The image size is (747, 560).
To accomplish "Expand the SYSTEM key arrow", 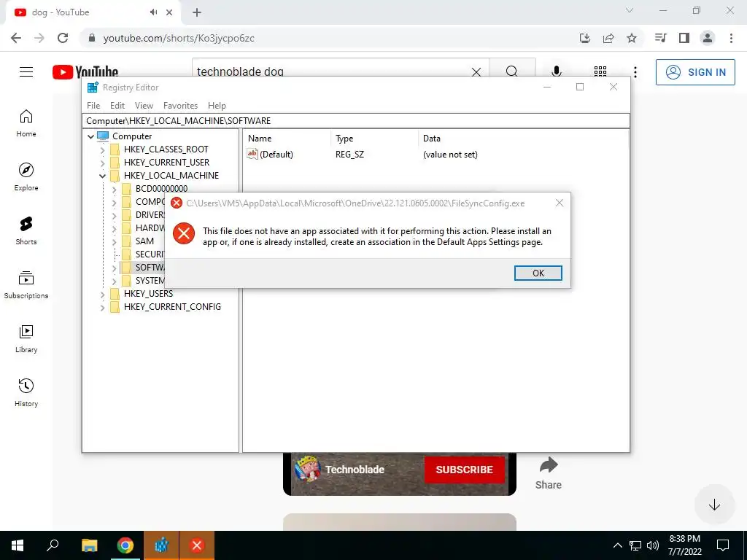I will pos(114,281).
